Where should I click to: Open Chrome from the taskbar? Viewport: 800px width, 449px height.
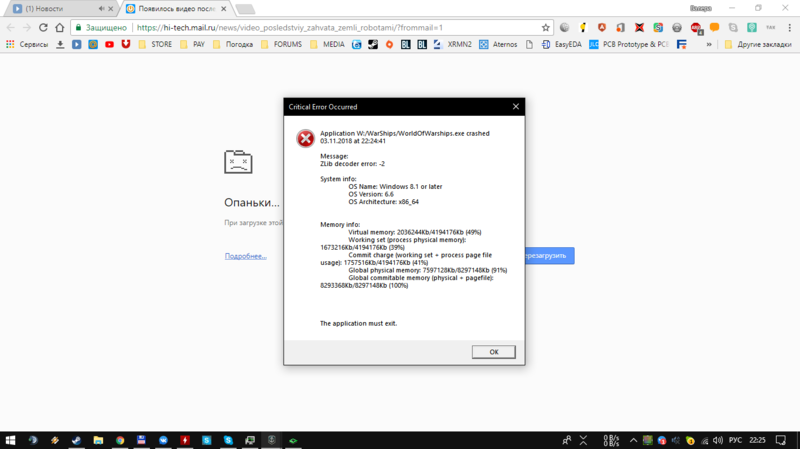point(120,440)
